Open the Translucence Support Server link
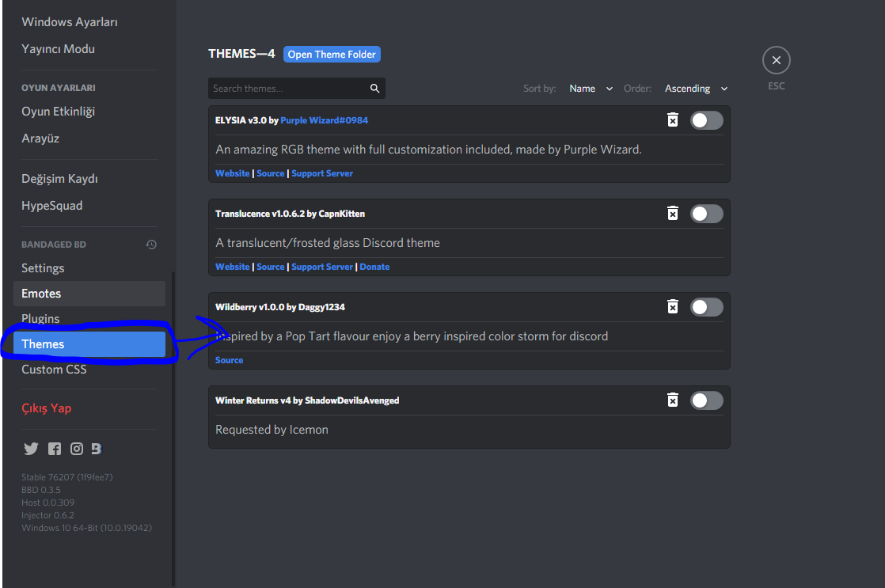The width and height of the screenshot is (885, 588). pyautogui.click(x=321, y=267)
